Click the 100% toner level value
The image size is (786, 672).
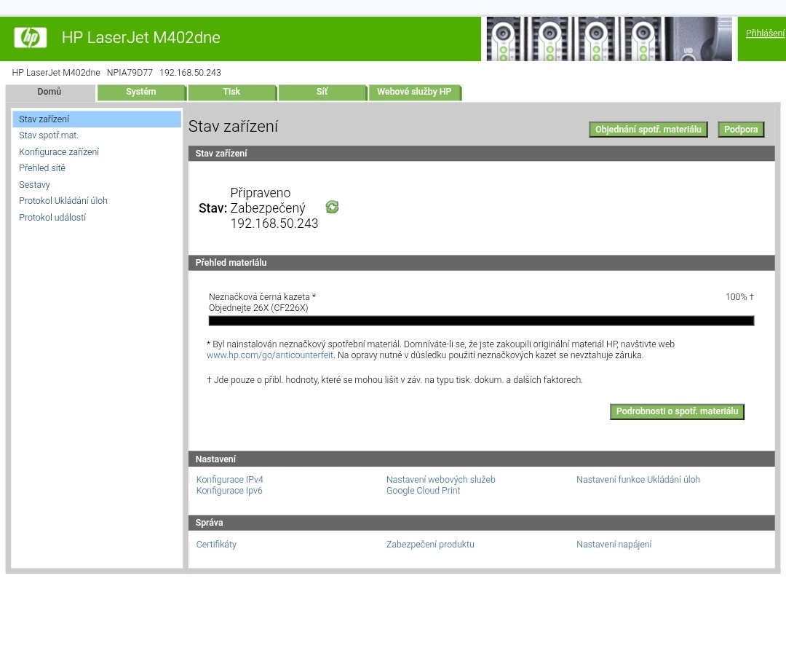point(739,297)
